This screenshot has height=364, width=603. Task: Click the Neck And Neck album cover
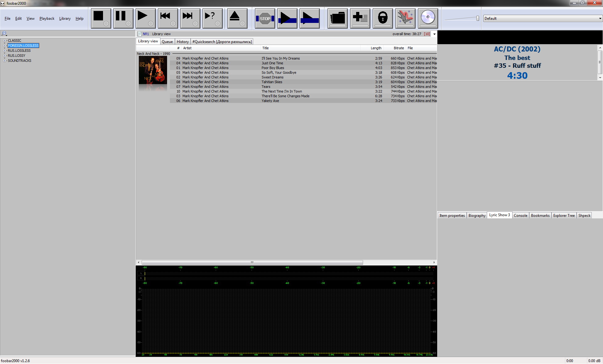pos(153,70)
